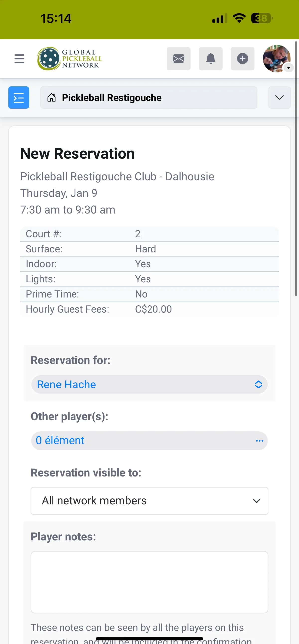Viewport: 299px width, 644px height.
Task: Open the Reservation for Rene Hache selector
Action: (149, 384)
